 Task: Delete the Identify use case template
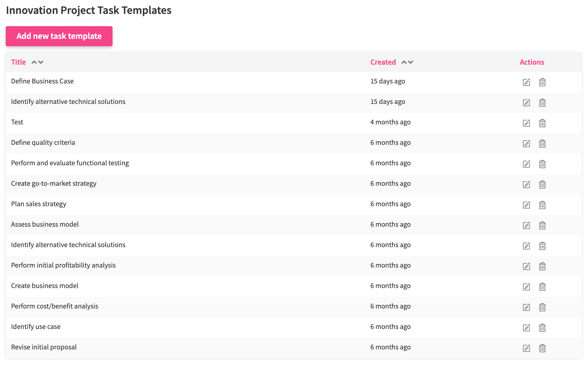tap(542, 328)
